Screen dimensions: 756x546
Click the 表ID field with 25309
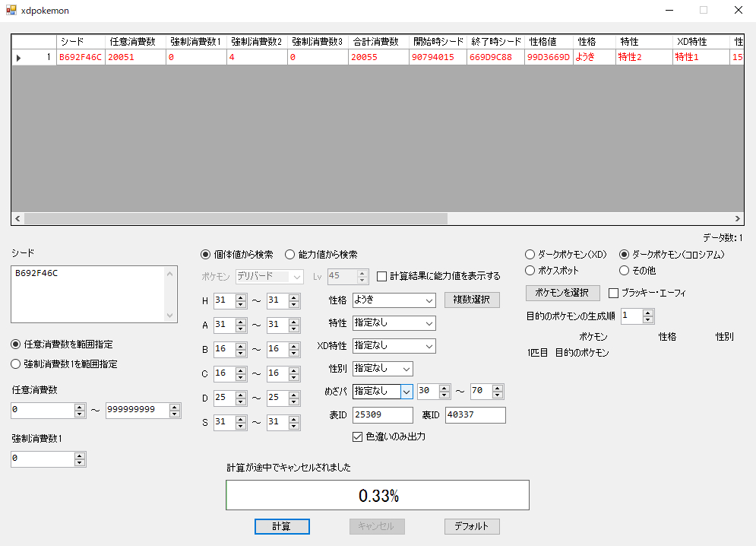(x=383, y=415)
